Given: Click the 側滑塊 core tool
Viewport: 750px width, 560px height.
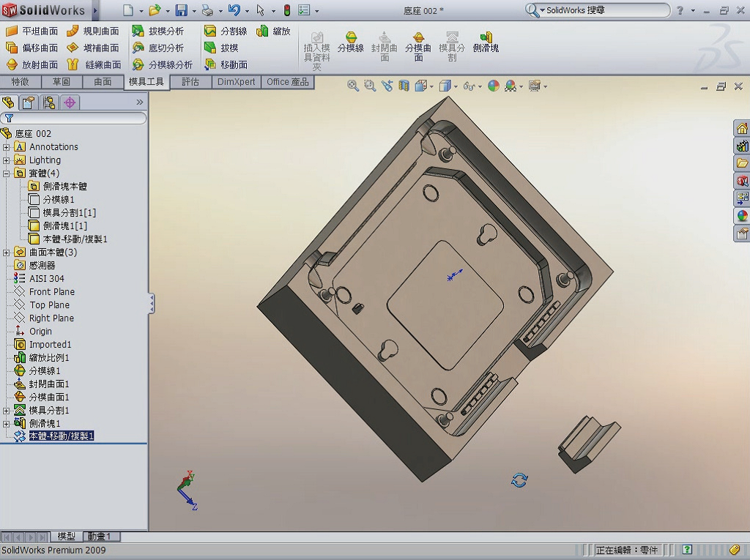Looking at the screenshot, I should (x=486, y=42).
